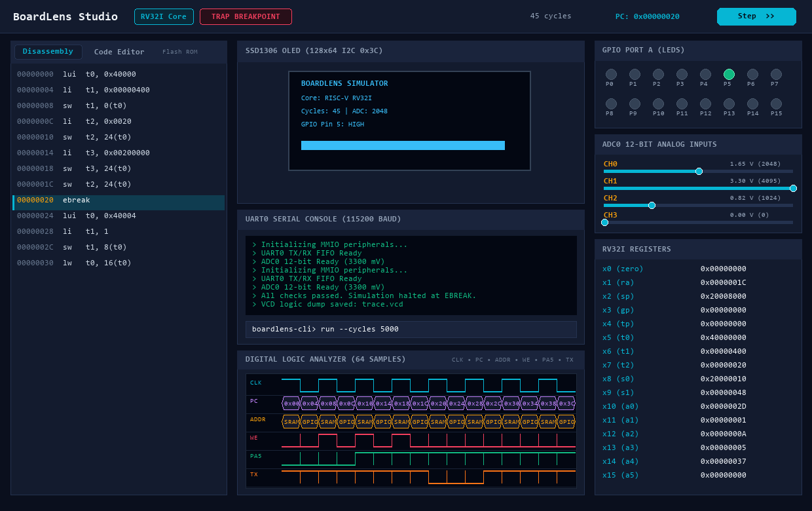The image size is (812, 511).
Task: Select the 'lui t0, 0x40004' line
Action: pyautogui.click(x=119, y=216)
